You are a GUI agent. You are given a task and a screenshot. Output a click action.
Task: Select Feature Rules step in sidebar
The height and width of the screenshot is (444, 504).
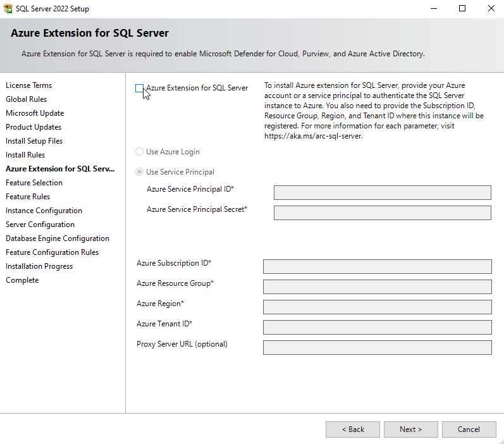28,197
